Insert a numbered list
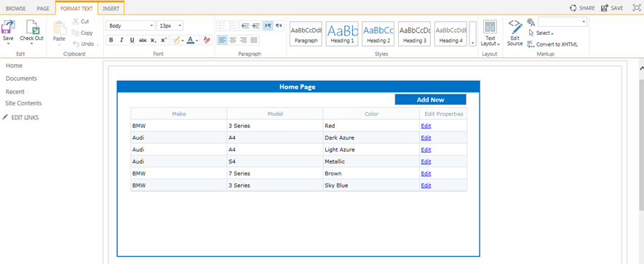Viewport: 644px width, 264px height. pos(233,25)
